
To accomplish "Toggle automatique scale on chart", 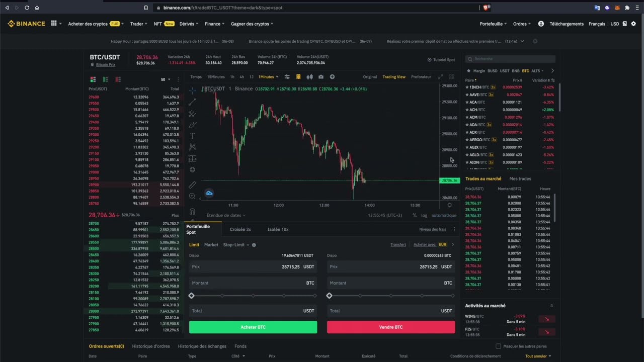I will 444,215.
